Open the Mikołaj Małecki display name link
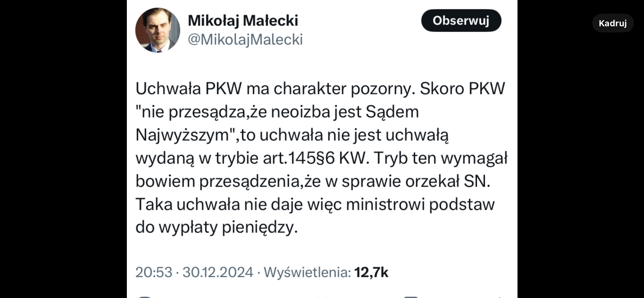 tap(243, 21)
